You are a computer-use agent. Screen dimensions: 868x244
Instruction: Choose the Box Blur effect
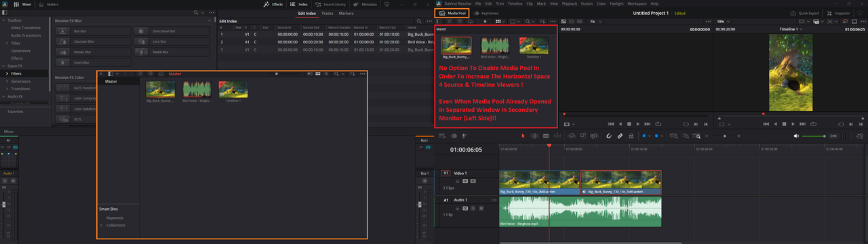point(92,31)
